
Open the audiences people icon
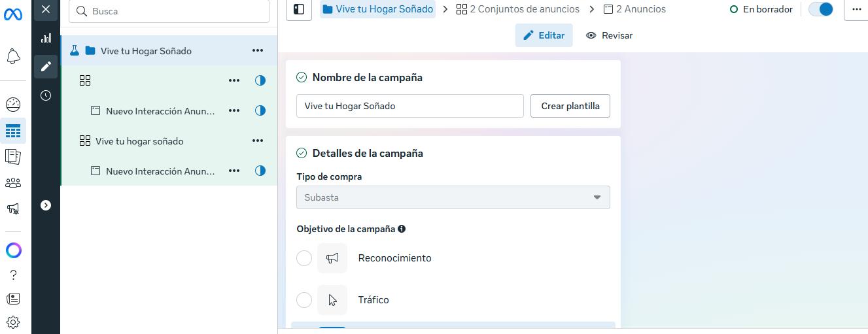pos(13,183)
